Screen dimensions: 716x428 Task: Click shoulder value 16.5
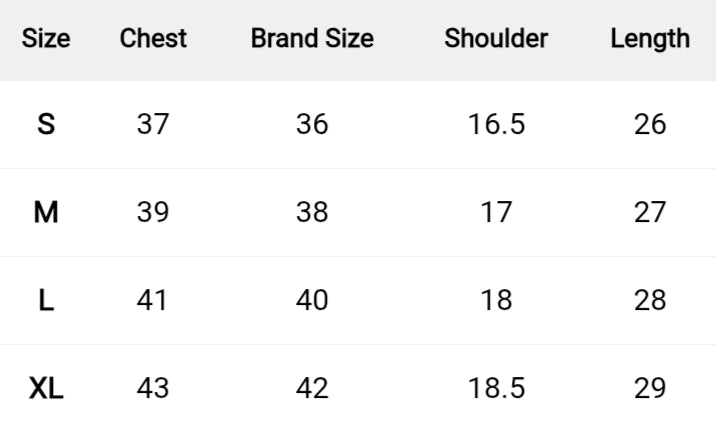[x=496, y=125]
